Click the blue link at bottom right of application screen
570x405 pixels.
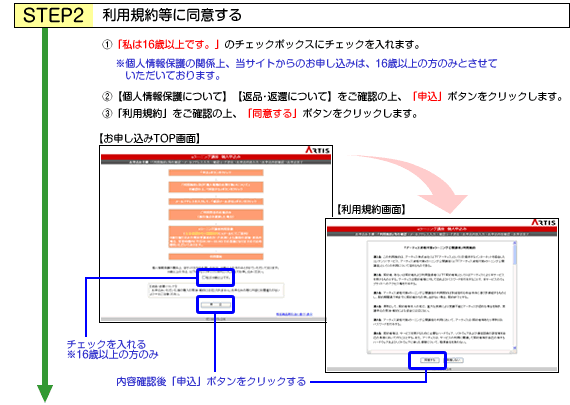coord(294,314)
